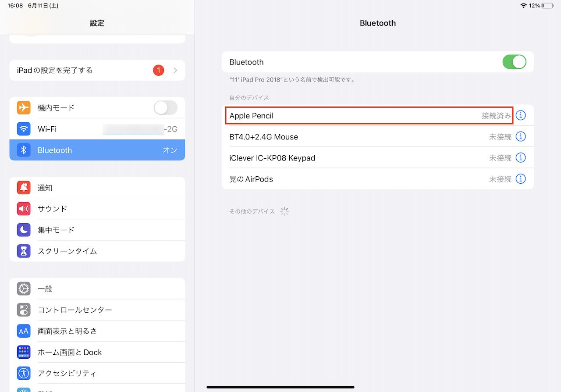561x392 pixels.
Task: Tap the Bluetooth page title
Action: (x=378, y=23)
